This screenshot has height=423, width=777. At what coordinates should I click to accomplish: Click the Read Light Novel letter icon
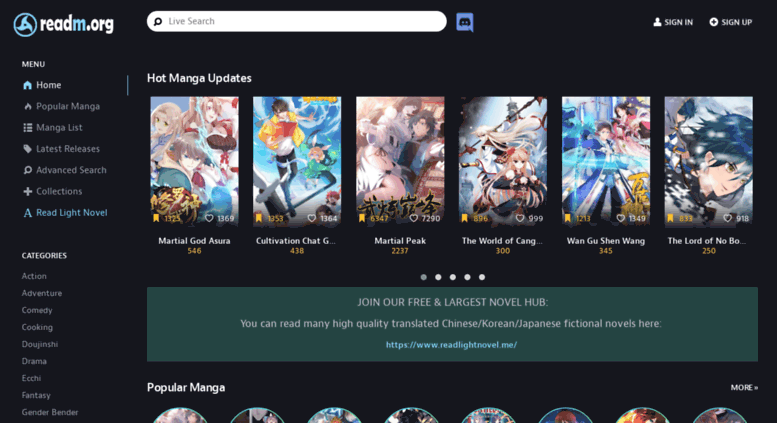tap(28, 213)
